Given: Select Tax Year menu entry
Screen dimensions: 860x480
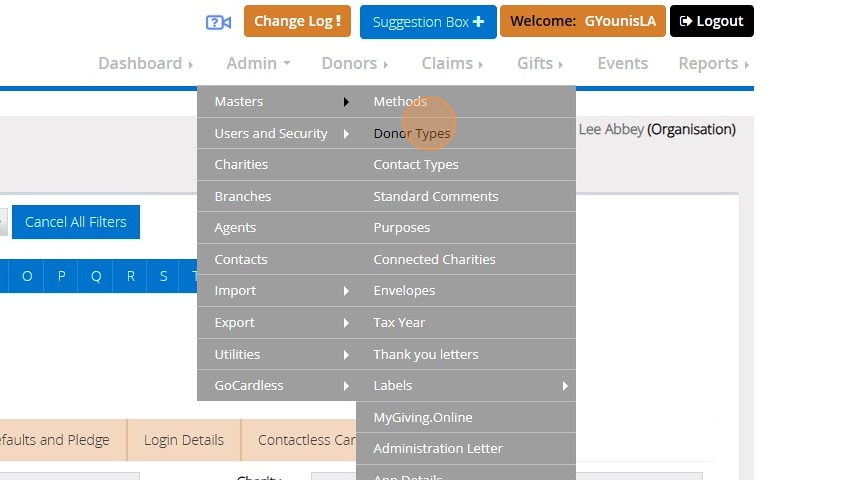Looking at the screenshot, I should coord(399,322).
